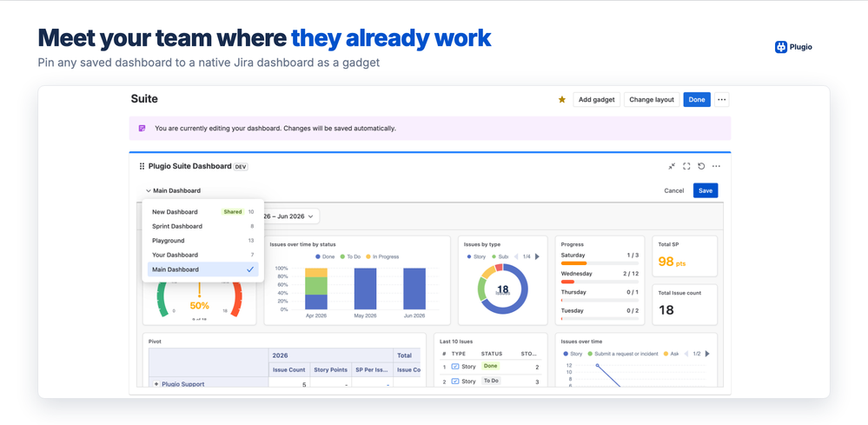This screenshot has width=868, height=425.
Task: Click the checkmark beside Main Dashboard
Action: (x=250, y=269)
